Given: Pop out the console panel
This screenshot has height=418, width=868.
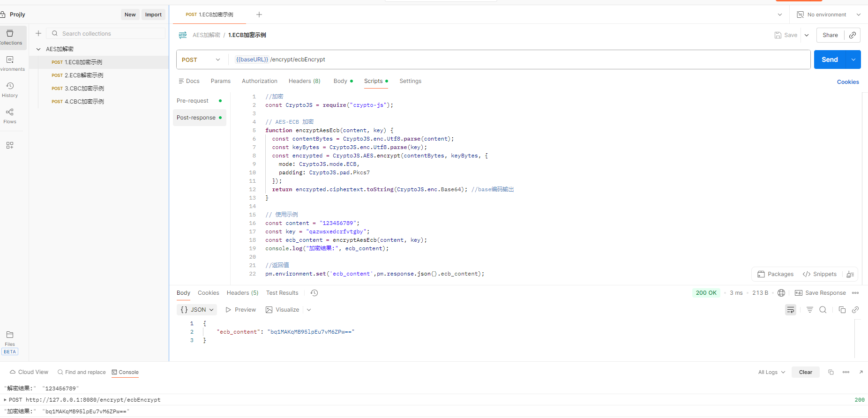Looking at the screenshot, I should 861,372.
